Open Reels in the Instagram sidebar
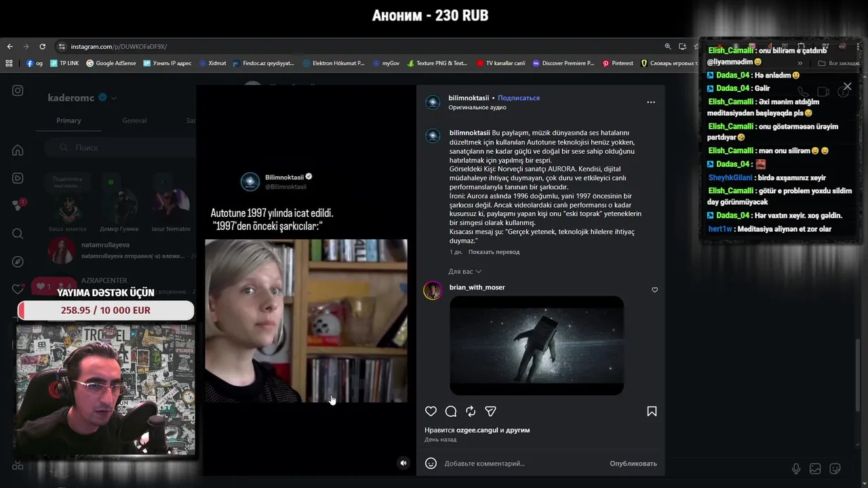Viewport: 868px width, 488px height. pyautogui.click(x=18, y=178)
